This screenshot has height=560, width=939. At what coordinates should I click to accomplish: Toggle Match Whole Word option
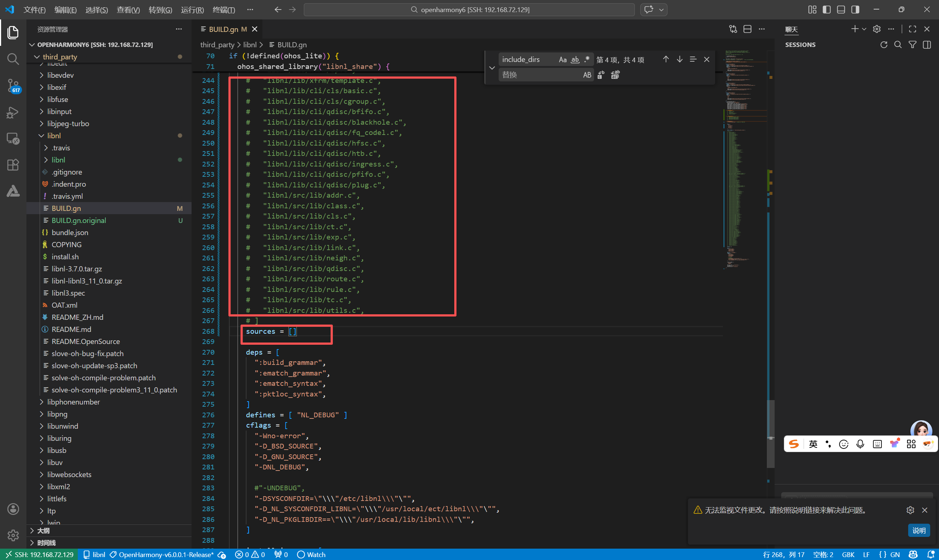(x=575, y=60)
